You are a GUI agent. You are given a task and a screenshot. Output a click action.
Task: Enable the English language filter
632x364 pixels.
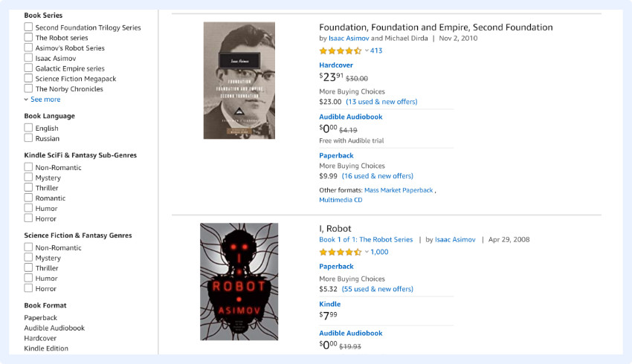point(28,128)
